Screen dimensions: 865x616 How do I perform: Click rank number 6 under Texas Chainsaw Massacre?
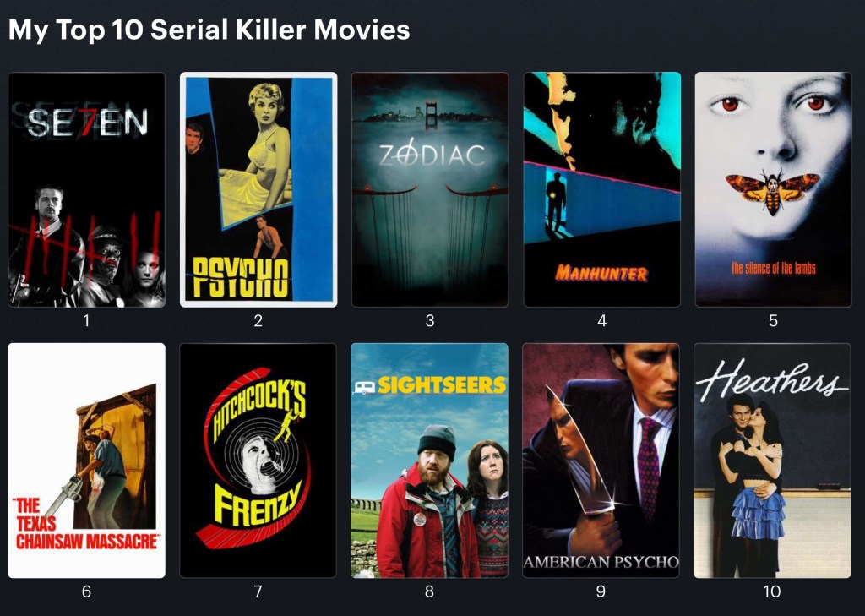[x=87, y=591]
